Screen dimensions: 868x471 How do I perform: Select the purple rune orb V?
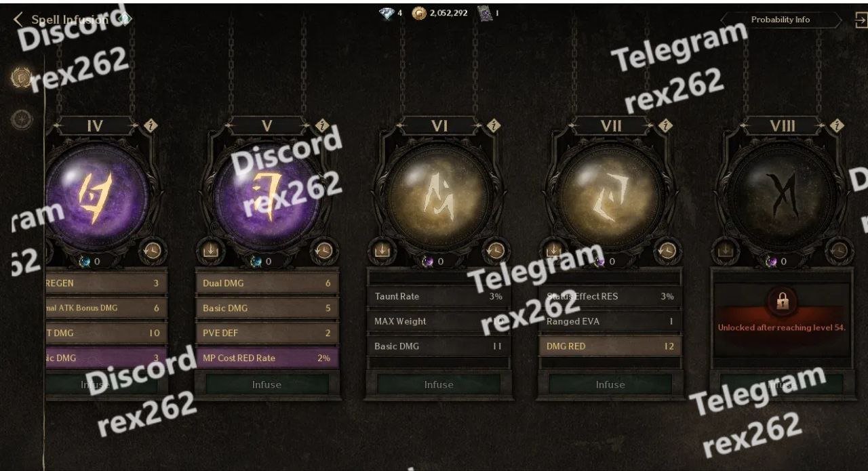point(267,197)
